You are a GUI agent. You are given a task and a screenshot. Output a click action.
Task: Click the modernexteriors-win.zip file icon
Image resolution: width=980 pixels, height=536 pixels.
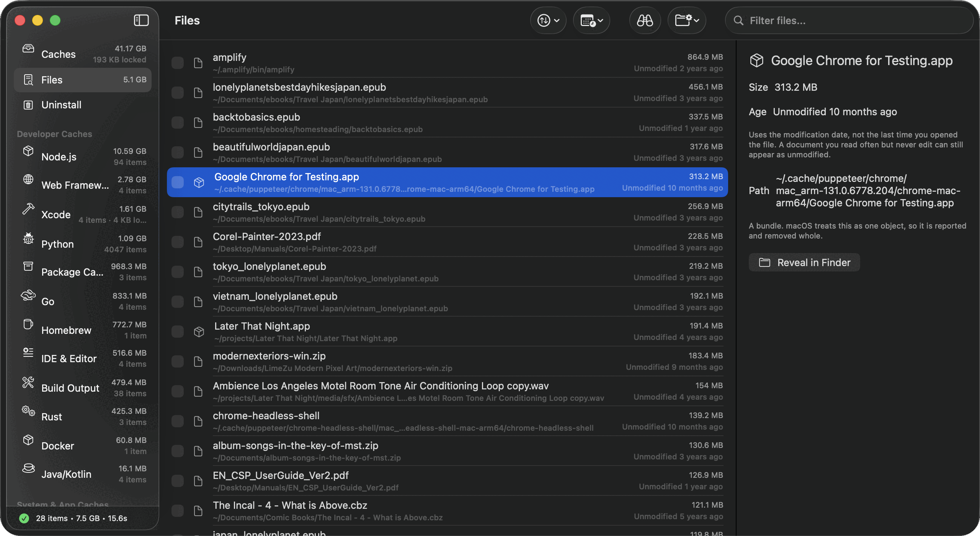pos(198,361)
